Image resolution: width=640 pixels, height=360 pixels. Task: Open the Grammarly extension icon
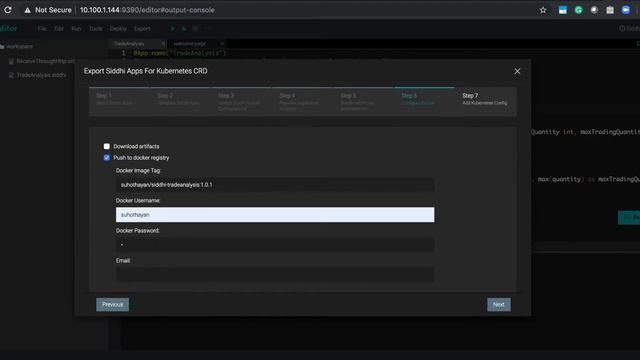[578, 10]
